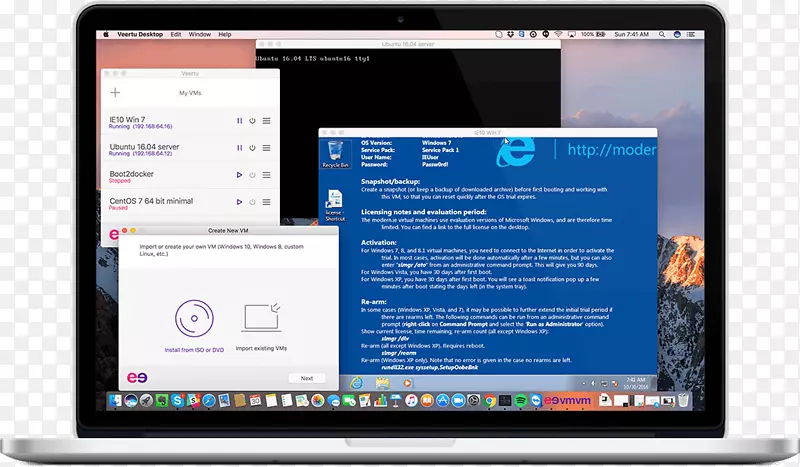800x467 pixels.
Task: Open the Window menu
Action: (199, 34)
